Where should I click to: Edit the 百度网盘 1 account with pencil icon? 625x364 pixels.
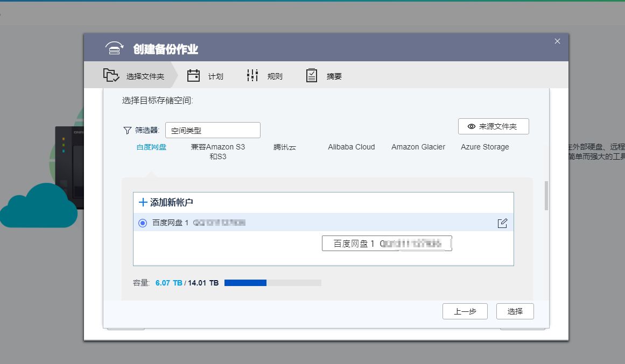[x=502, y=223]
